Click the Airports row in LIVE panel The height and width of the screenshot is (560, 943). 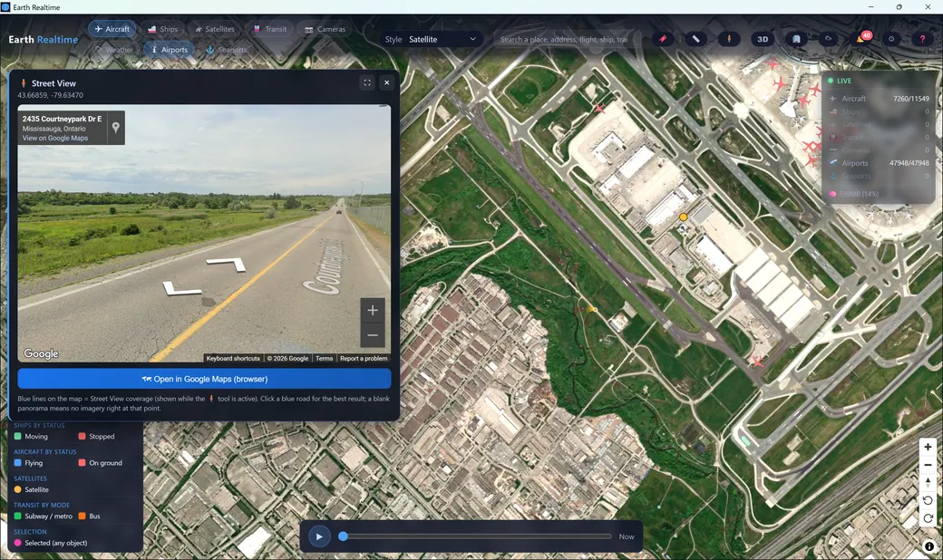[879, 163]
